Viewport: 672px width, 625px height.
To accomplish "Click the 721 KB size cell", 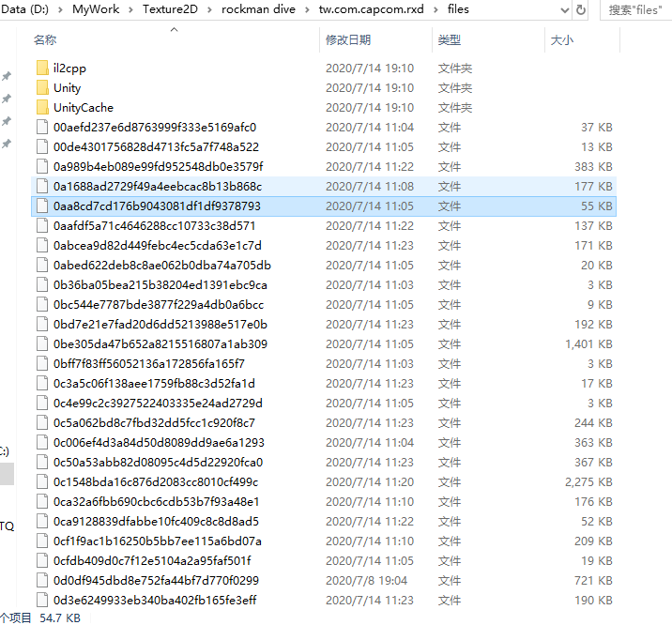I will (x=593, y=580).
